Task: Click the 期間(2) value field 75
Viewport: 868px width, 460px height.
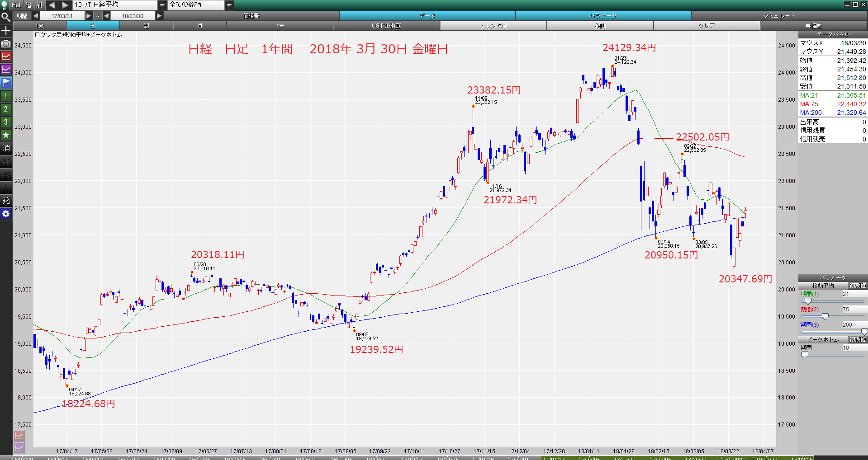Action: click(x=854, y=310)
